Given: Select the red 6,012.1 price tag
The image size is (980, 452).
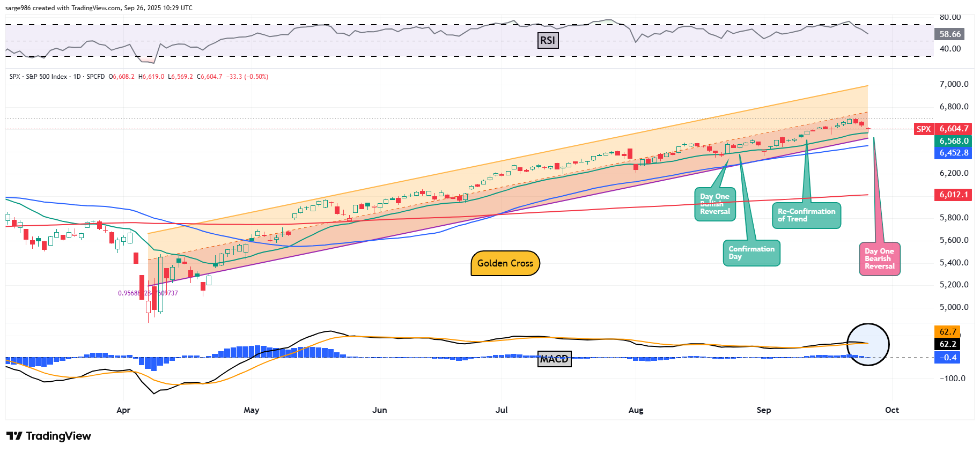Looking at the screenshot, I should point(953,195).
